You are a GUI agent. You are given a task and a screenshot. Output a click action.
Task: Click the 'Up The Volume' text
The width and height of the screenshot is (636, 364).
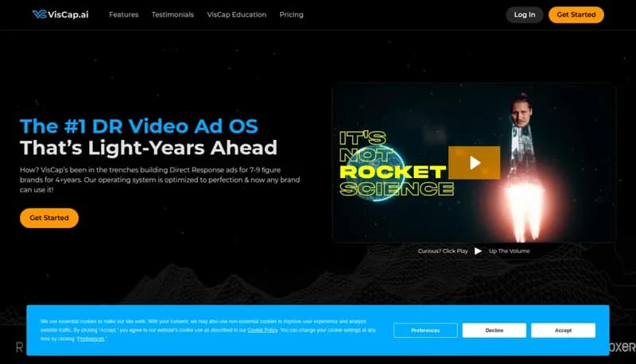pos(509,251)
